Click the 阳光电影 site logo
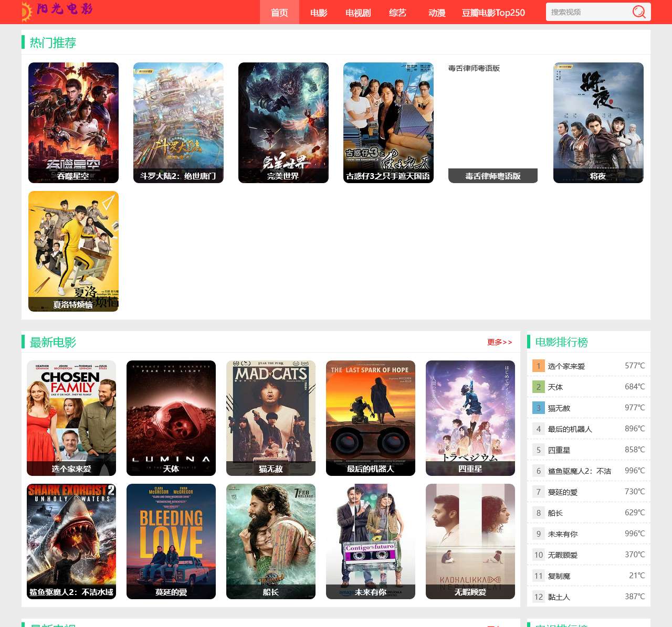 click(57, 10)
